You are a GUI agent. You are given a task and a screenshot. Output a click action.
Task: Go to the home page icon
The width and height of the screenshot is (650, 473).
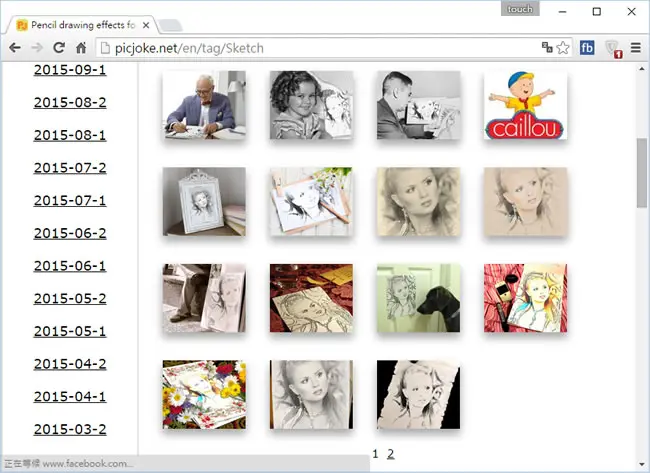point(81,48)
